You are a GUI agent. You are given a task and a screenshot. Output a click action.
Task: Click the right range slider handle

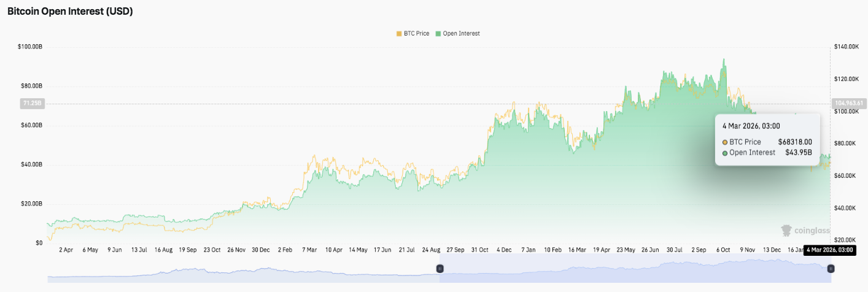pos(831,269)
